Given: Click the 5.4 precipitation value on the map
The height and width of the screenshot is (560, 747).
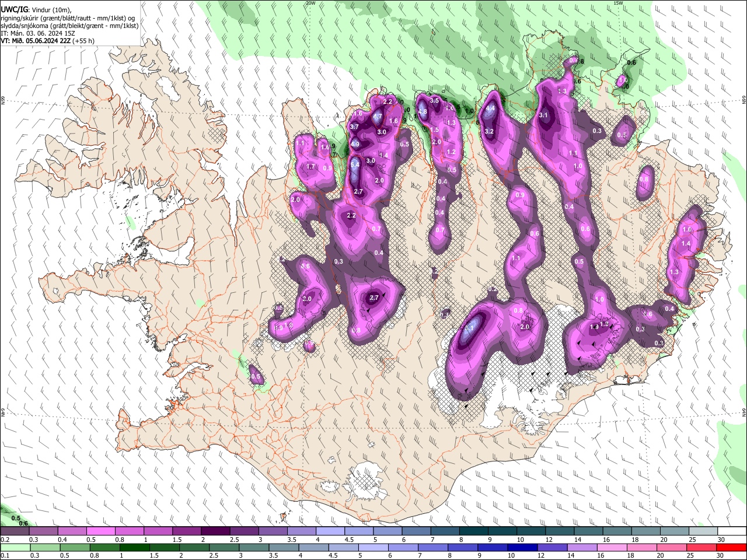Looking at the screenshot, I should pyautogui.click(x=355, y=165).
